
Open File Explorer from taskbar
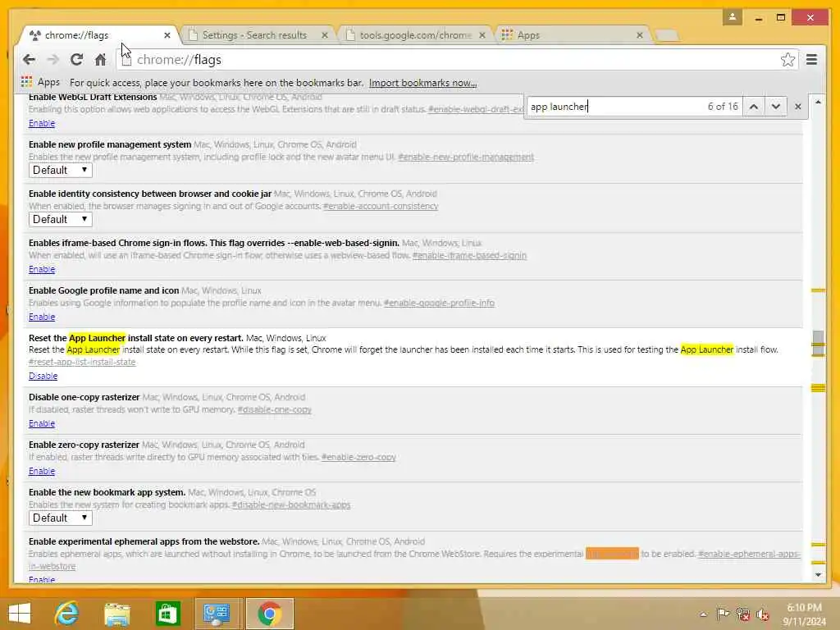click(x=116, y=614)
